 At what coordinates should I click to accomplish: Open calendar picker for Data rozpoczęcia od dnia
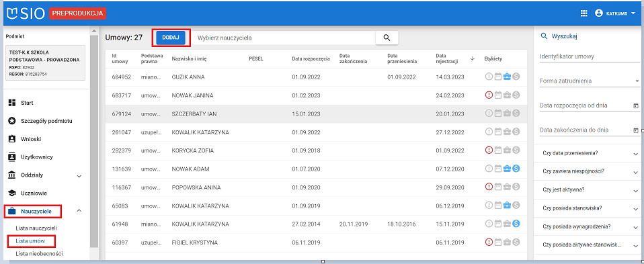pos(636,106)
